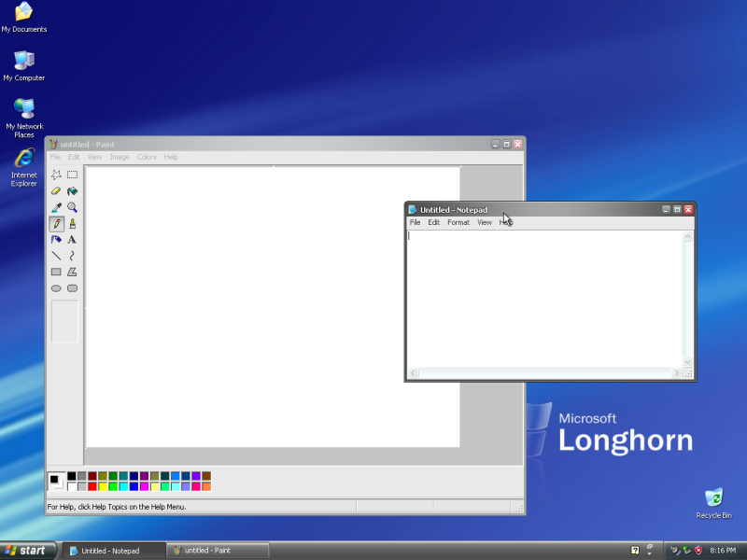This screenshot has height=560, width=747.
Task: Choose the Ellipse tool
Action: tap(56, 287)
